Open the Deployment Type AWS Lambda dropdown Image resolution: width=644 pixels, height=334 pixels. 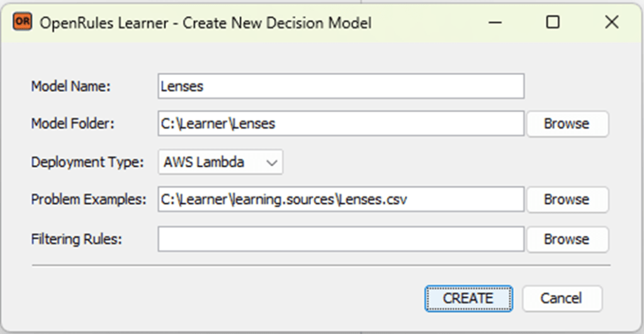pyautogui.click(x=220, y=162)
